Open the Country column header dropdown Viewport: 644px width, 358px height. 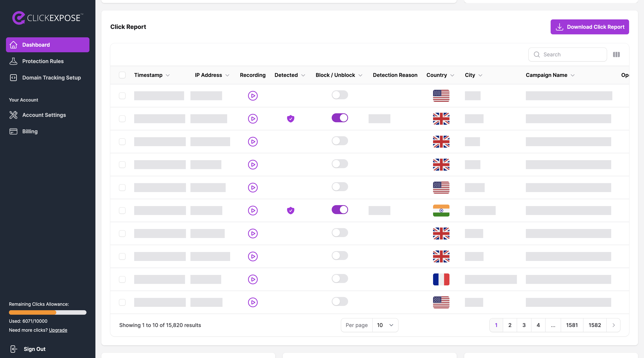point(452,75)
